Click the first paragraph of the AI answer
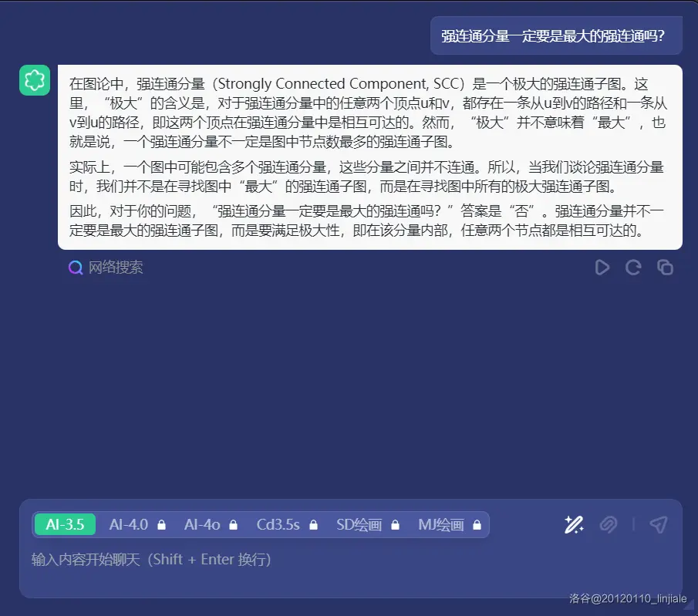Viewport: 698px width, 616px height. pos(369,113)
